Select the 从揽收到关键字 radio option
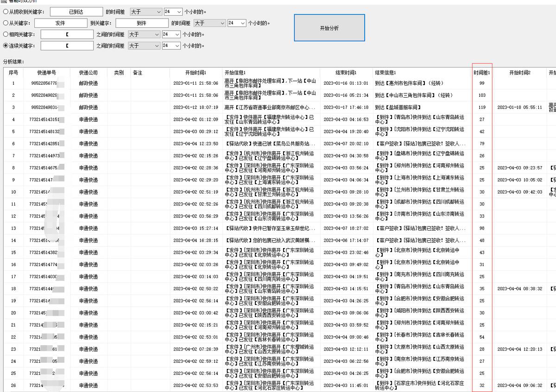The height and width of the screenshot is (392, 556). tap(6, 12)
